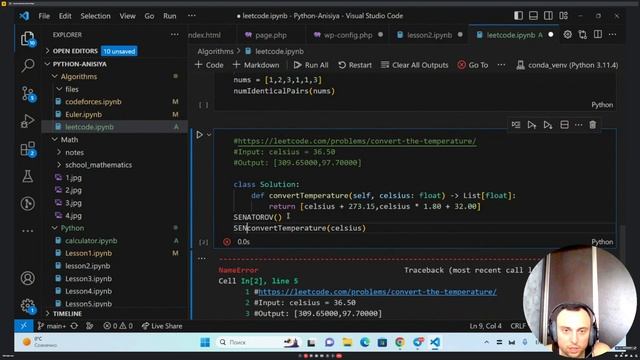Open the Edit menu
This screenshot has height=360, width=640.
[x=65, y=16]
